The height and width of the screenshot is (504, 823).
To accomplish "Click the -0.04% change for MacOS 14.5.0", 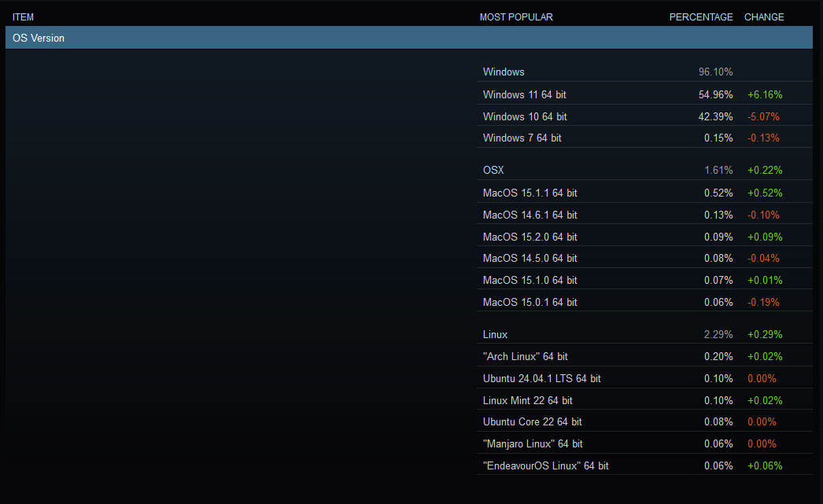I will [763, 258].
